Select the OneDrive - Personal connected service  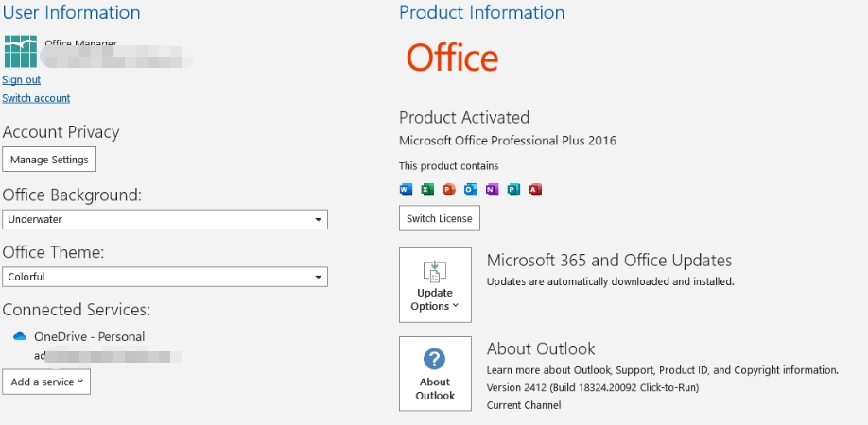pyautogui.click(x=90, y=336)
